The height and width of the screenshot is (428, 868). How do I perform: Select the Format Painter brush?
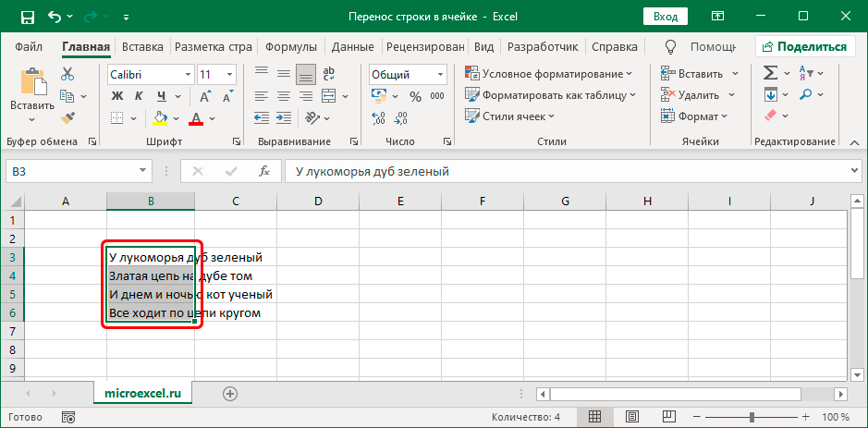(67, 117)
